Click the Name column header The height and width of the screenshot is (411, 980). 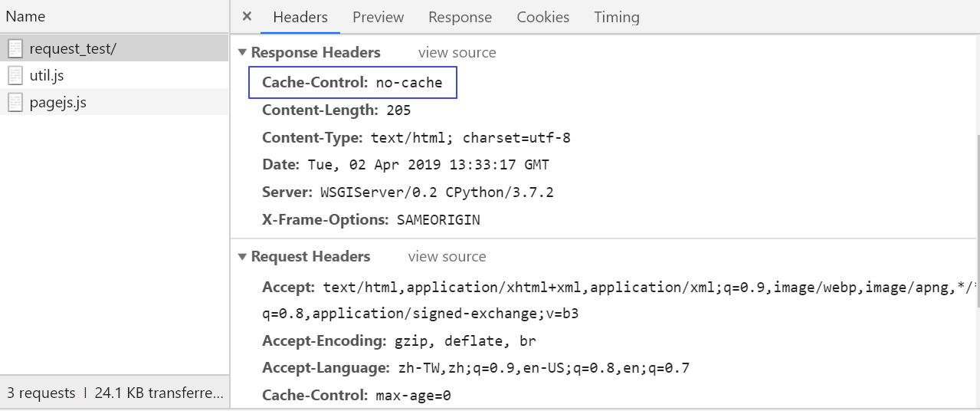point(25,16)
